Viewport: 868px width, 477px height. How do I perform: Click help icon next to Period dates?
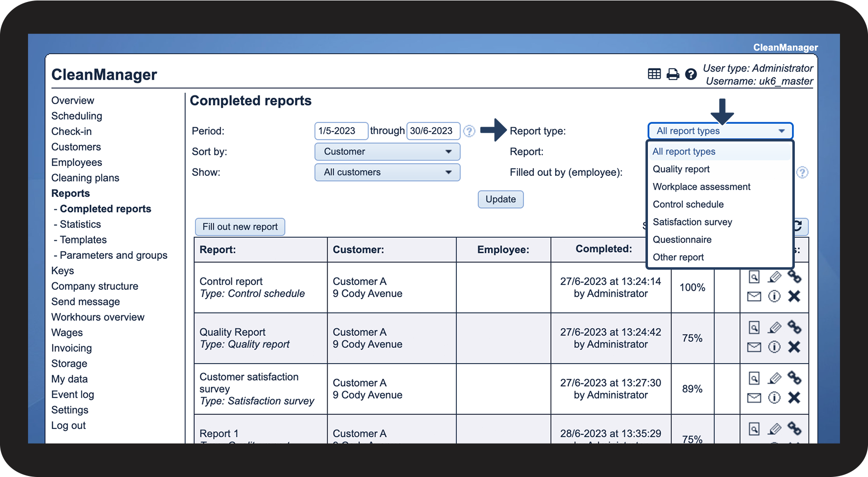(469, 131)
